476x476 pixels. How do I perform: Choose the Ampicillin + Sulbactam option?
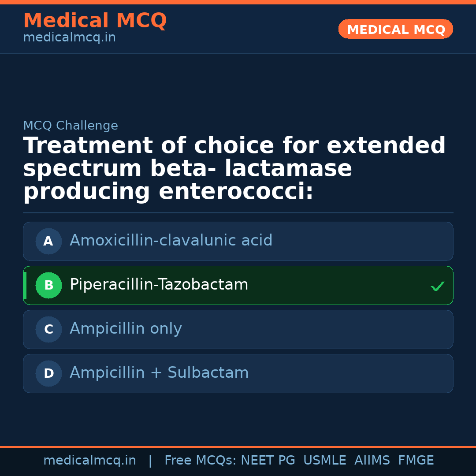(x=159, y=373)
